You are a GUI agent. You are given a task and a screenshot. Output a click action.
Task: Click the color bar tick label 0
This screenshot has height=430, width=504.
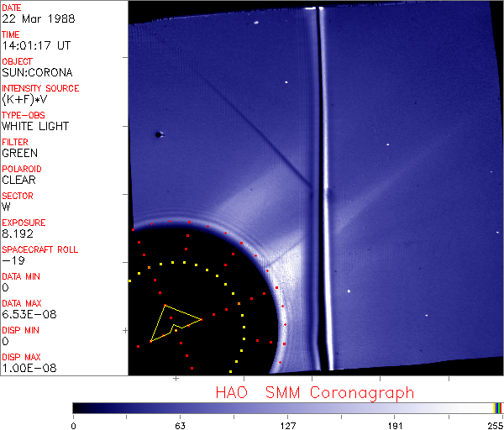coord(74,426)
